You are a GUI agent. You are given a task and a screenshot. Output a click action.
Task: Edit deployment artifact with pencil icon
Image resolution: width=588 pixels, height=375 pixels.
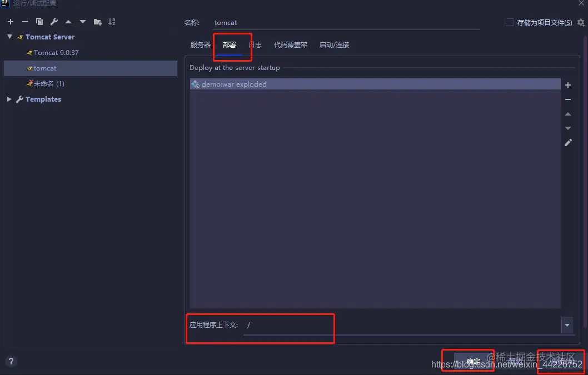[568, 142]
